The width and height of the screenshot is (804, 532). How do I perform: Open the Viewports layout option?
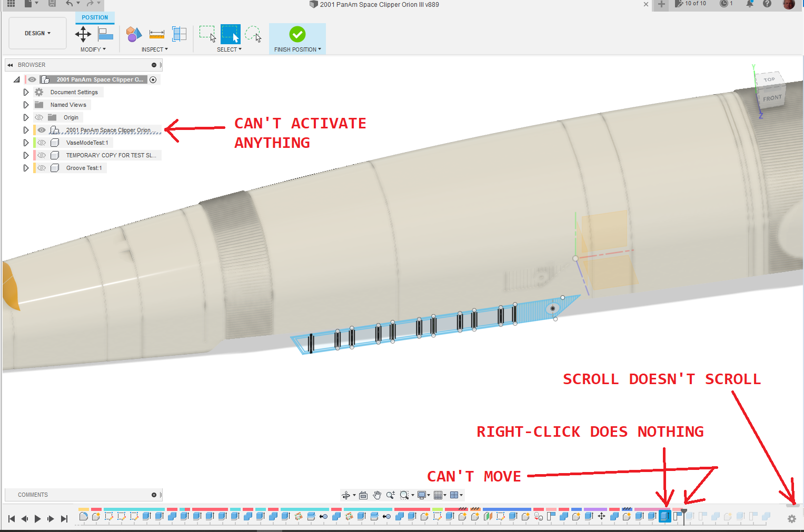tap(454, 495)
